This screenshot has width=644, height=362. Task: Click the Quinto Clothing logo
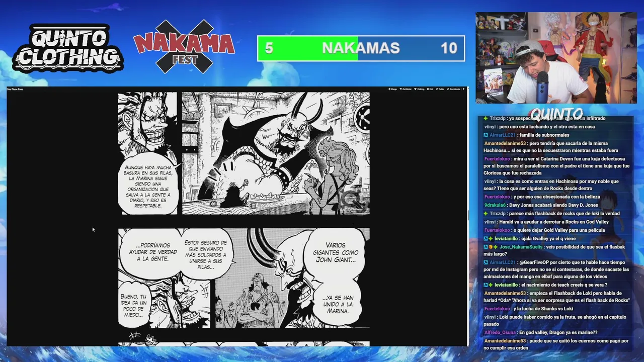(67, 49)
